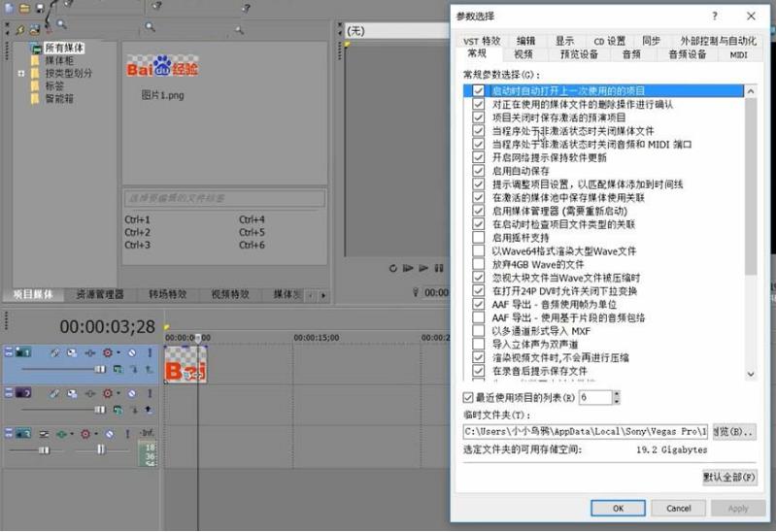
Task: Click the bypass motion blur icon on track 1
Action: point(55,352)
